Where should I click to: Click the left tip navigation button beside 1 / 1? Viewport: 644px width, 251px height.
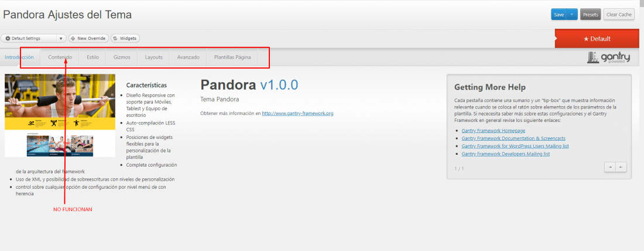[610, 167]
